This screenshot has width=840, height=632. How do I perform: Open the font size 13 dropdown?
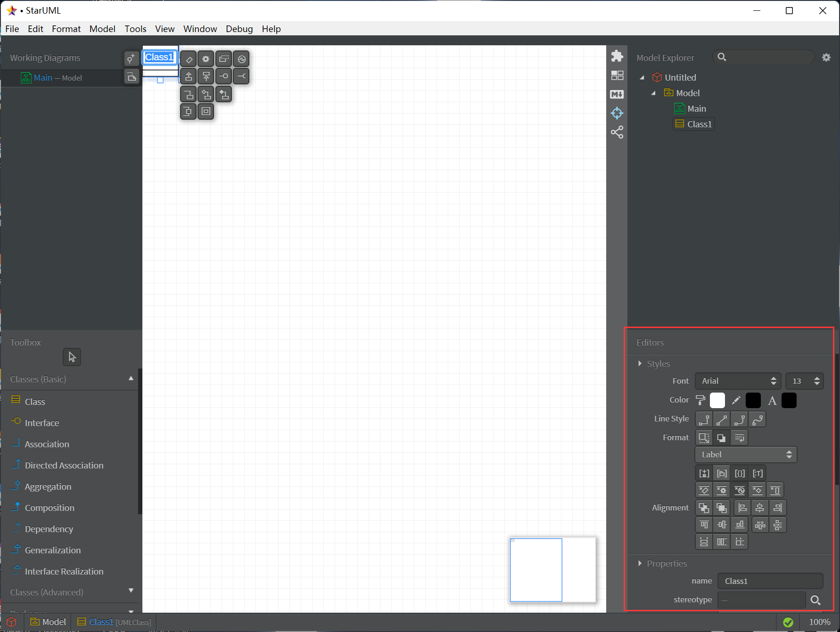tap(805, 381)
